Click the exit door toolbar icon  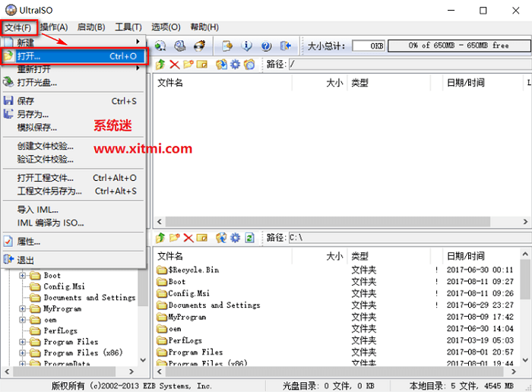click(x=286, y=46)
